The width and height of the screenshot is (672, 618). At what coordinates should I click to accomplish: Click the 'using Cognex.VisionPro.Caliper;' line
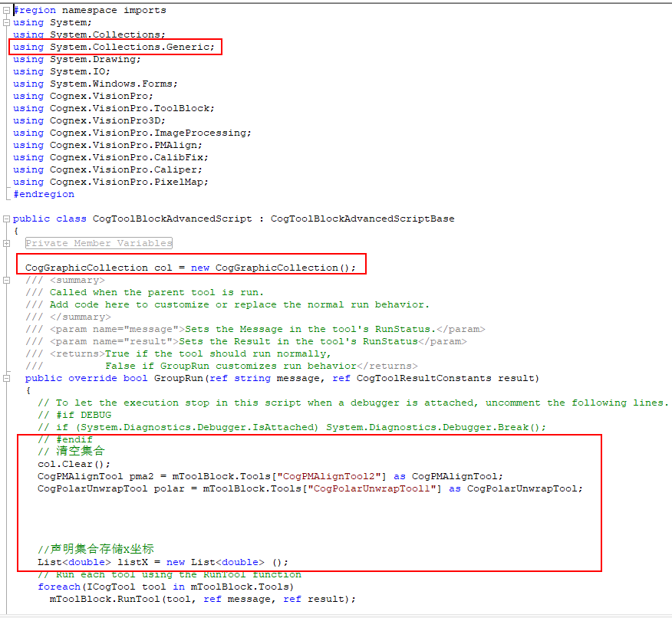tap(107, 169)
